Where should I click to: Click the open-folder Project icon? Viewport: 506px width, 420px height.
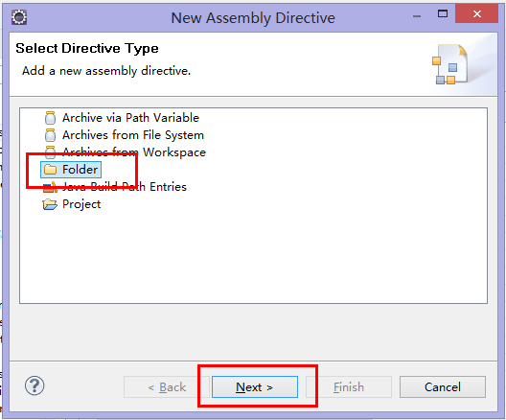point(50,204)
